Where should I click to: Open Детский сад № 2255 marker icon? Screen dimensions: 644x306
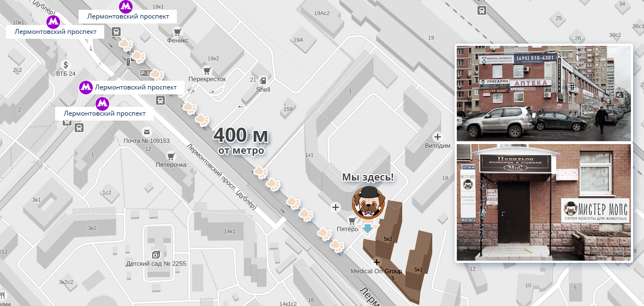pyautogui.click(x=156, y=255)
